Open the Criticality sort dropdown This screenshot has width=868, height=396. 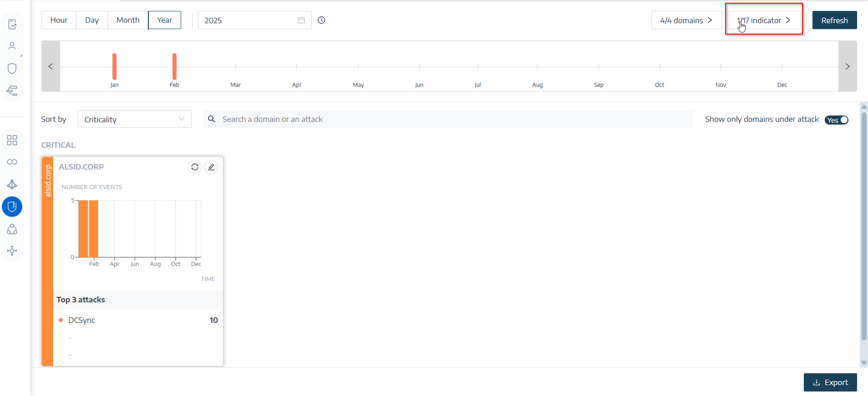click(134, 120)
